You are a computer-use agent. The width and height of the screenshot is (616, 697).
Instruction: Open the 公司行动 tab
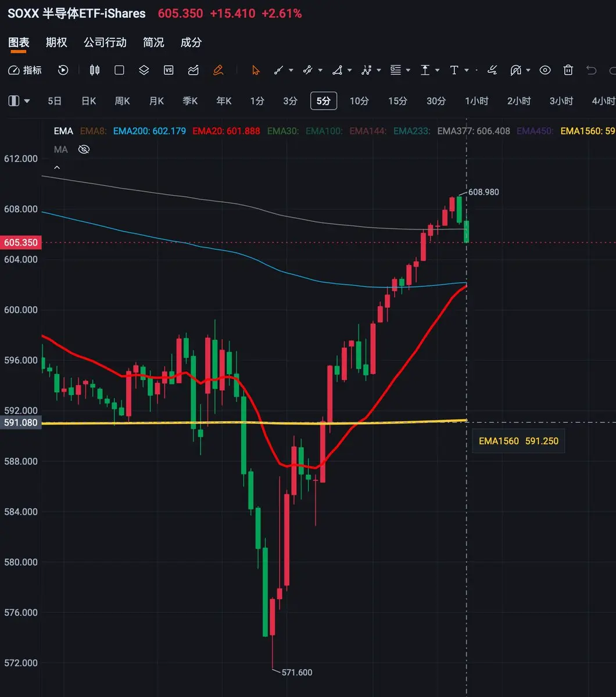[x=105, y=42]
